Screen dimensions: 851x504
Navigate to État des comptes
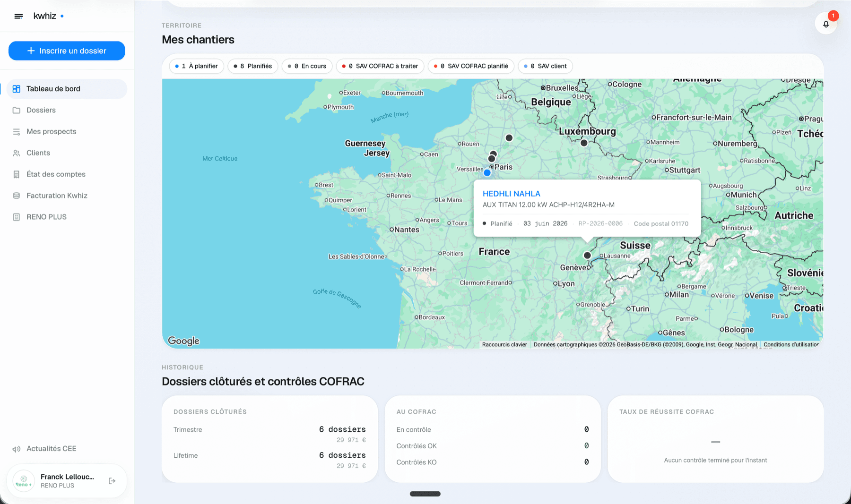[x=67, y=174]
